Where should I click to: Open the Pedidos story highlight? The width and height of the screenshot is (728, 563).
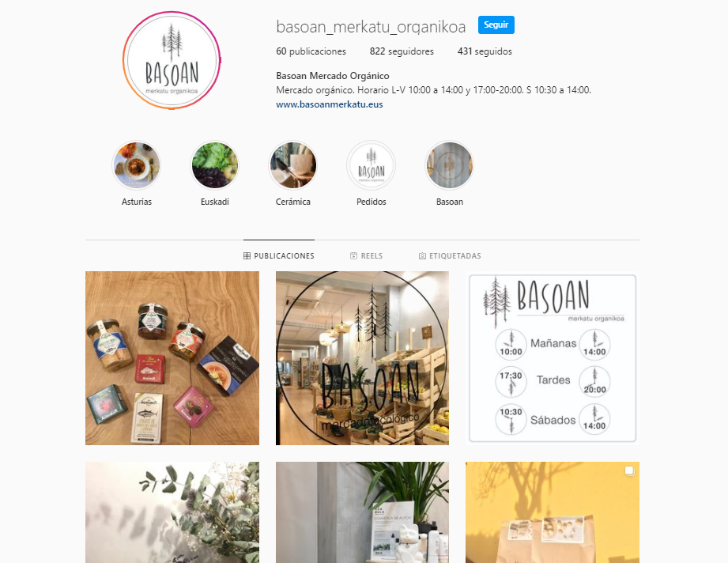(x=371, y=165)
